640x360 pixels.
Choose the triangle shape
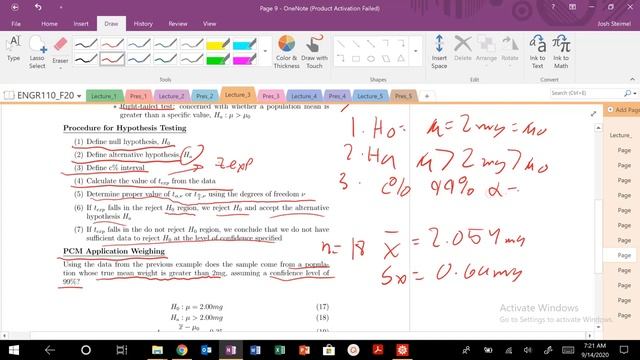click(401, 59)
